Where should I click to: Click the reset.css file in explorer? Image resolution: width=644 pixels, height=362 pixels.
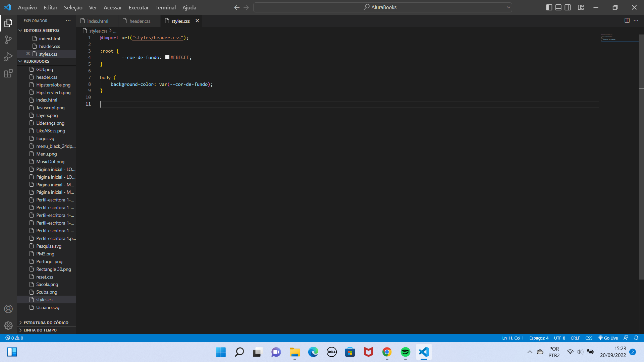[45, 277]
